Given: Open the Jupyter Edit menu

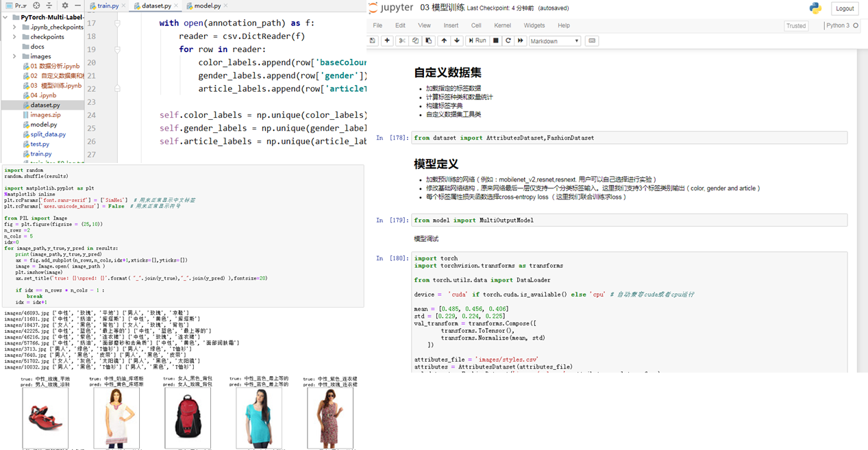Looking at the screenshot, I should point(400,25).
